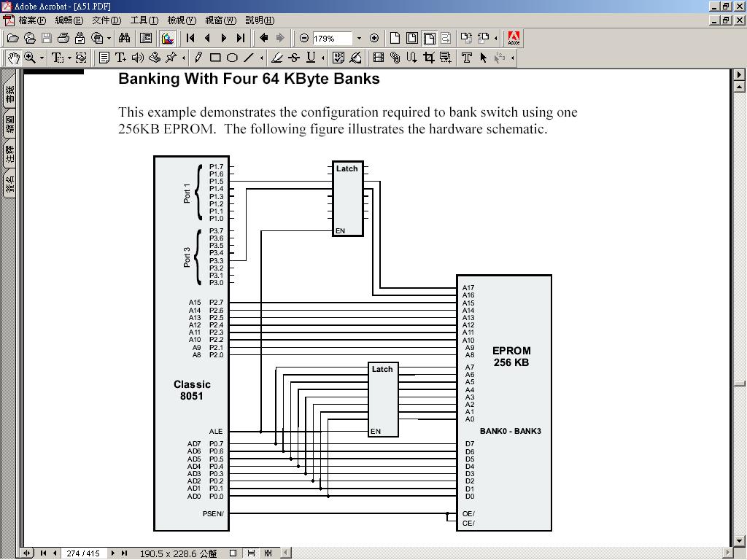
Task: Select the Hand tool
Action: point(13,58)
